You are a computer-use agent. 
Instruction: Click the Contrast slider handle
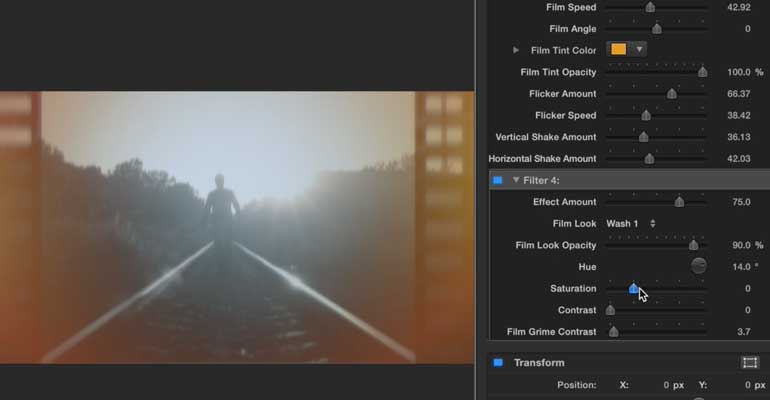point(610,310)
